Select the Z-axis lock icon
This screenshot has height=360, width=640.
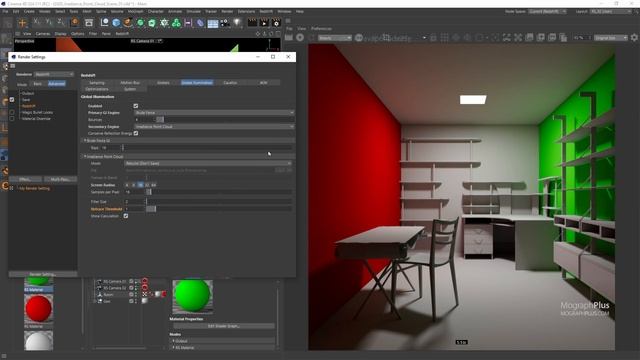60,22
